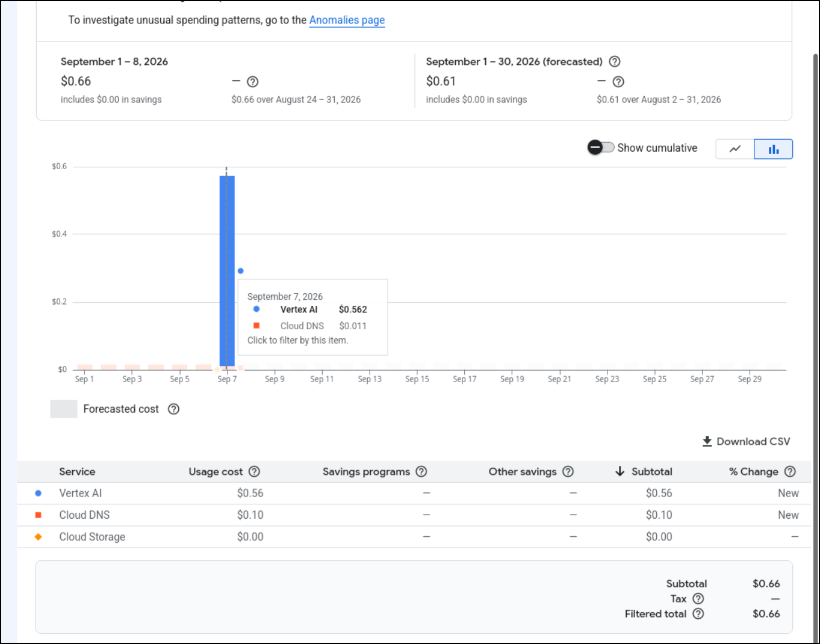Click Forecasted cost legend swatch
The height and width of the screenshot is (644, 820).
click(x=64, y=409)
